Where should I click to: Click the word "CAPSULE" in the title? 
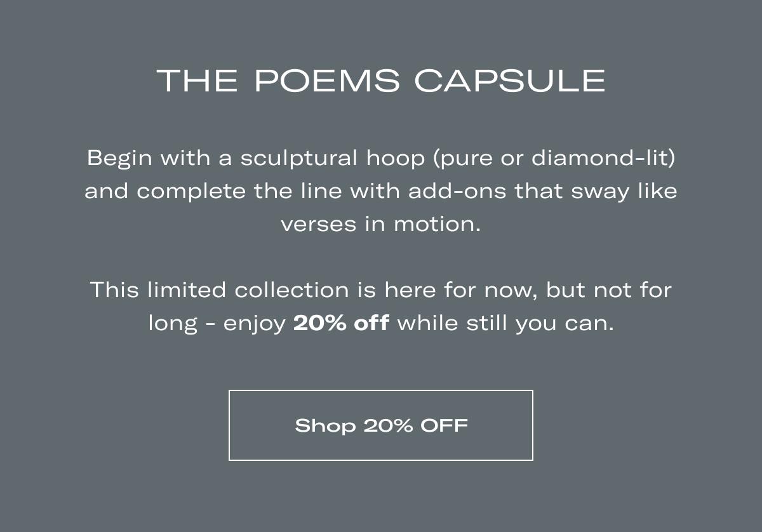pos(510,81)
